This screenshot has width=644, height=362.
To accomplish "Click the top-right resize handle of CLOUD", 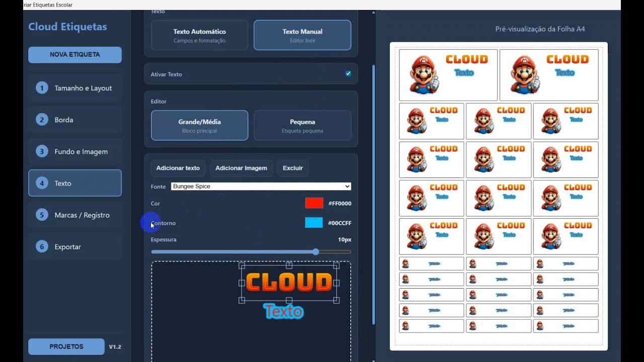I will [x=337, y=265].
